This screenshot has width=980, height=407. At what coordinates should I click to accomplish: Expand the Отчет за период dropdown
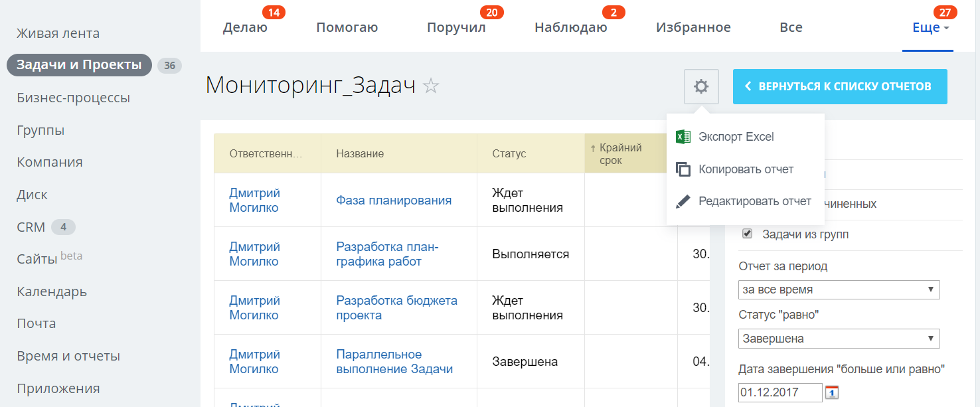(x=839, y=289)
